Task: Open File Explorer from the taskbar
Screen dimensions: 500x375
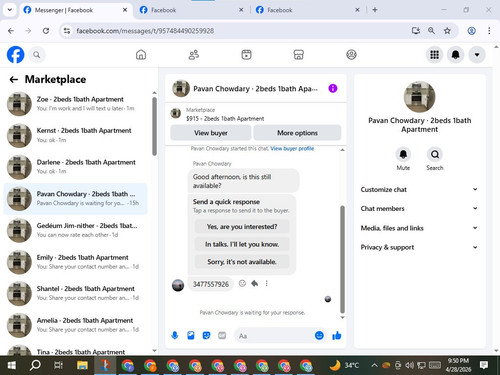Action: click(x=82, y=365)
